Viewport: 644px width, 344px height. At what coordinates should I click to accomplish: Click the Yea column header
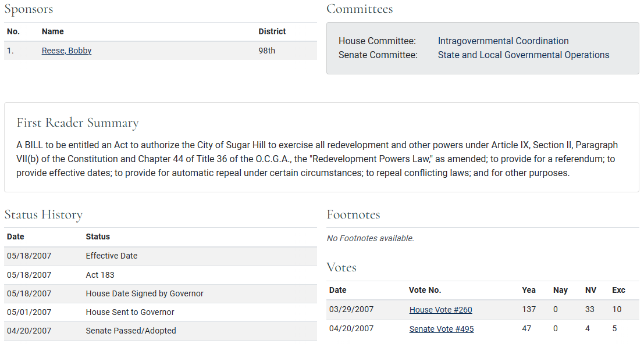coord(529,291)
